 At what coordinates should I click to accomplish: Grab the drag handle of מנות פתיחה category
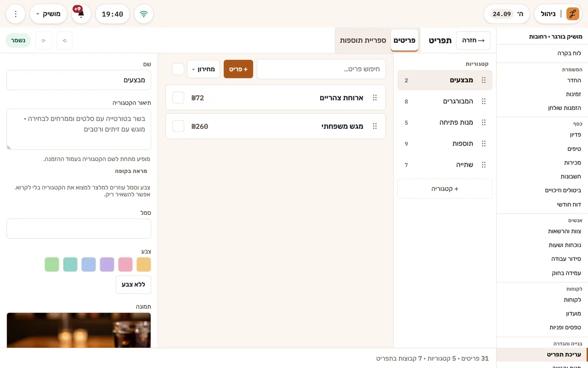point(483,122)
